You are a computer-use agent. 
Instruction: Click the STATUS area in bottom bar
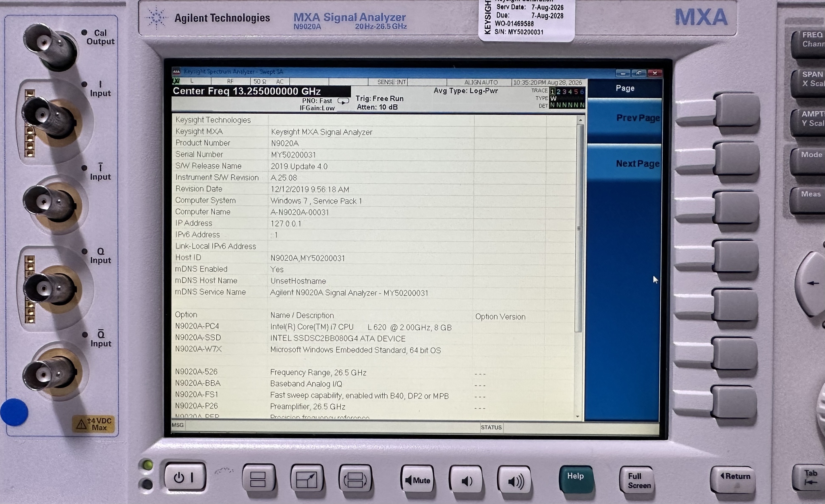[x=491, y=427]
